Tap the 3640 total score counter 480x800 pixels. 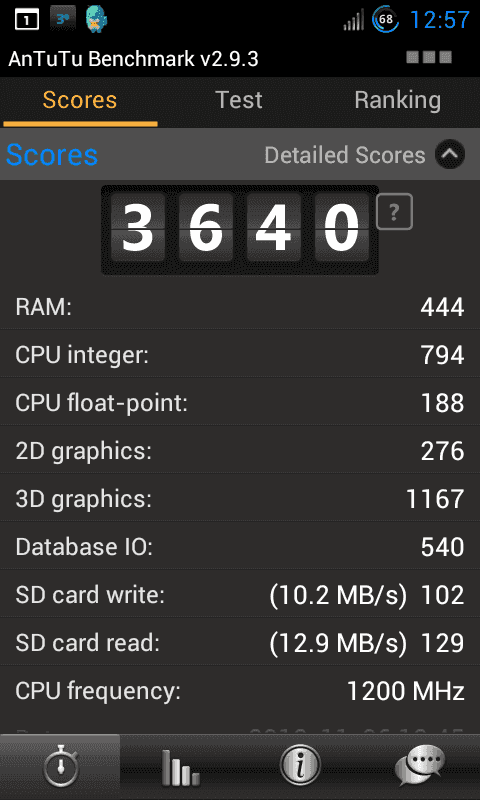pos(240,230)
